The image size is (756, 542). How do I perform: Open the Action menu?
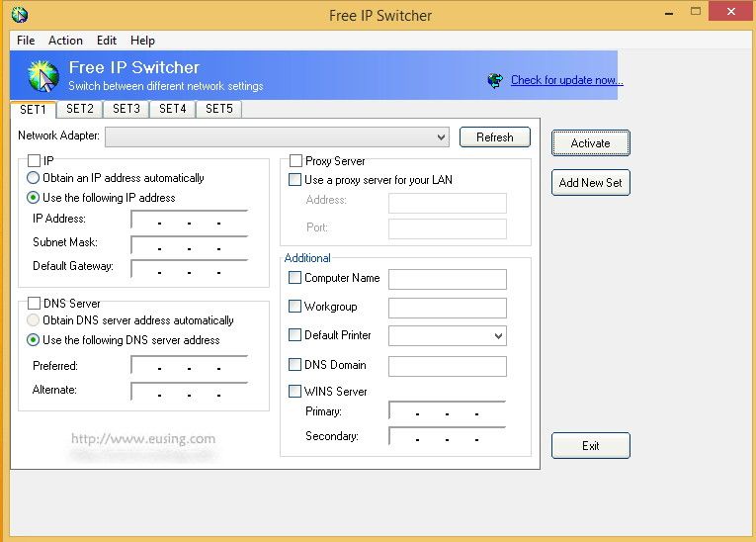[x=65, y=41]
